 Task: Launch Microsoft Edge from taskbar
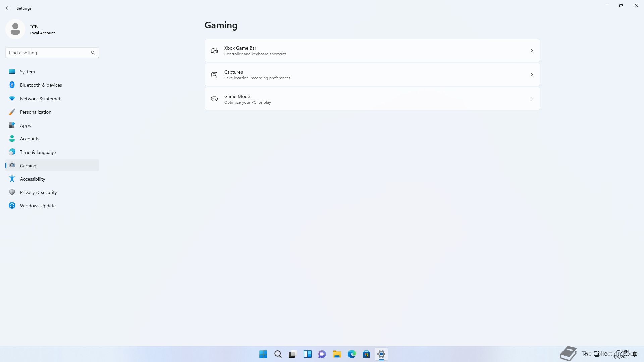click(x=352, y=354)
